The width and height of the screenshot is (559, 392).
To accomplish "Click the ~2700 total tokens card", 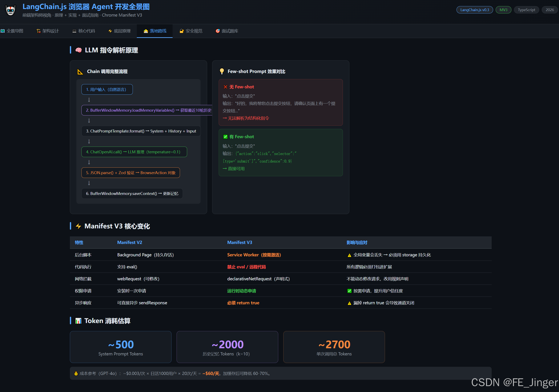I will [334, 347].
